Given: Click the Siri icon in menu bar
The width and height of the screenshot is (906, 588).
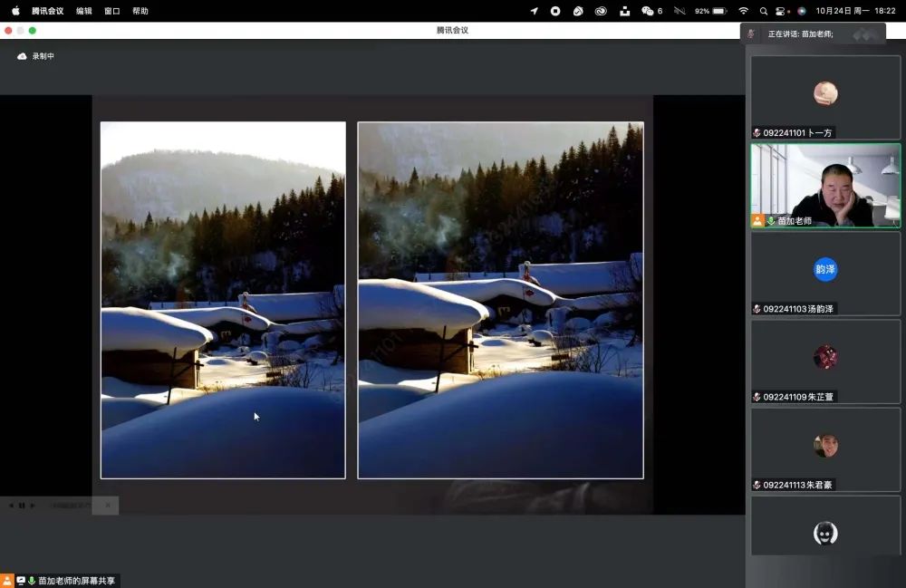Looking at the screenshot, I should tap(802, 11).
